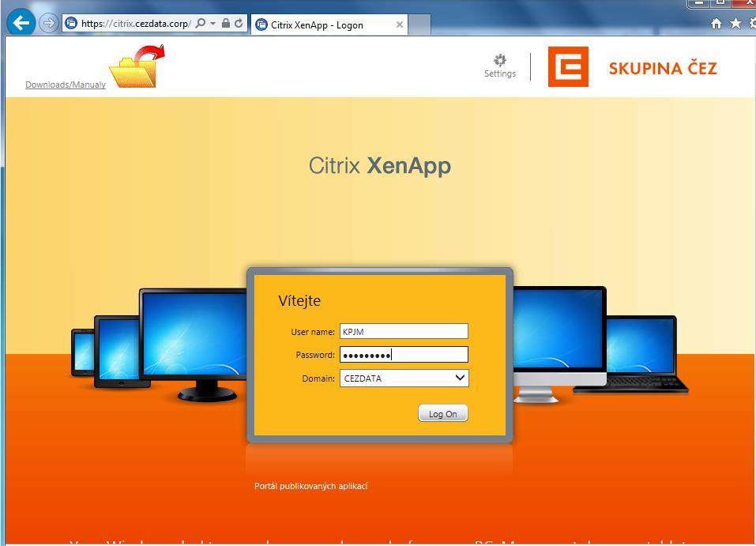Image resolution: width=756 pixels, height=546 pixels.
Task: Open a new blank browser tab
Action: coord(419,24)
